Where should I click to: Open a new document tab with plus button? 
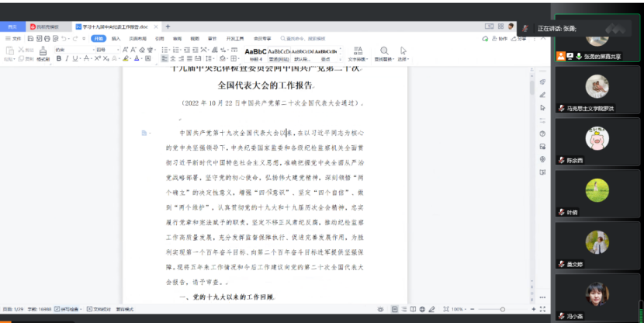coord(168,26)
